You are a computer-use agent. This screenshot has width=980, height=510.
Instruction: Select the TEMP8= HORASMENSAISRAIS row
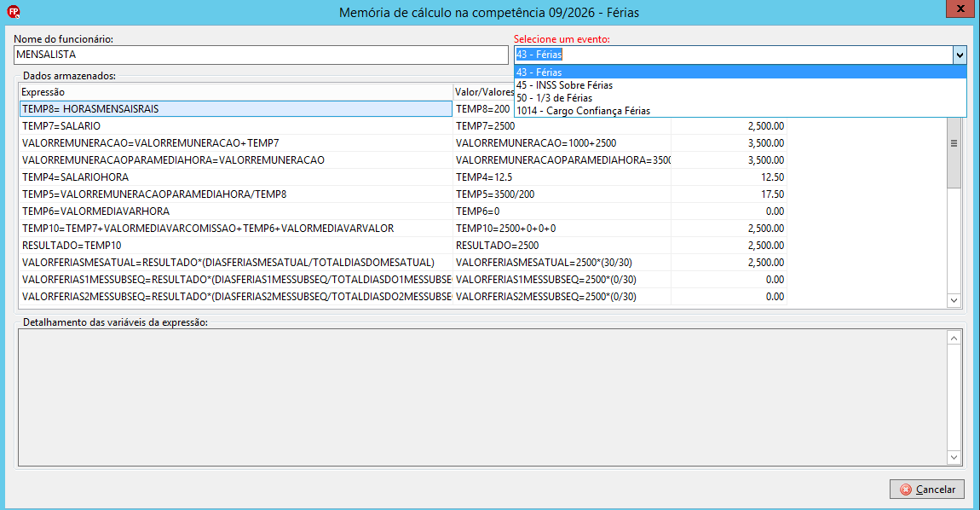[235, 109]
